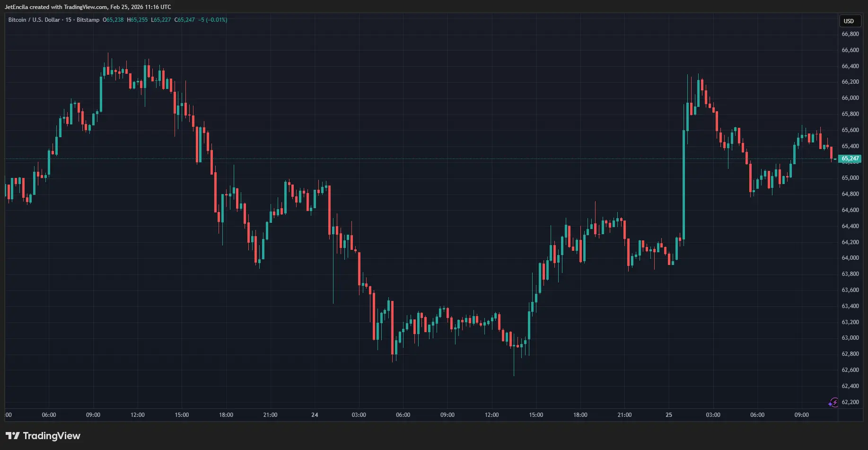The height and width of the screenshot is (450, 868).
Task: Click the 66,800 price axis label
Action: point(850,34)
